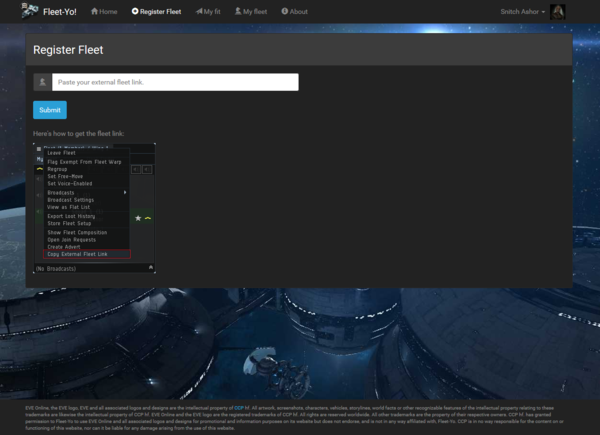The image size is (600, 435).
Task: Click the user avatar portrait
Action: pyautogui.click(x=558, y=11)
